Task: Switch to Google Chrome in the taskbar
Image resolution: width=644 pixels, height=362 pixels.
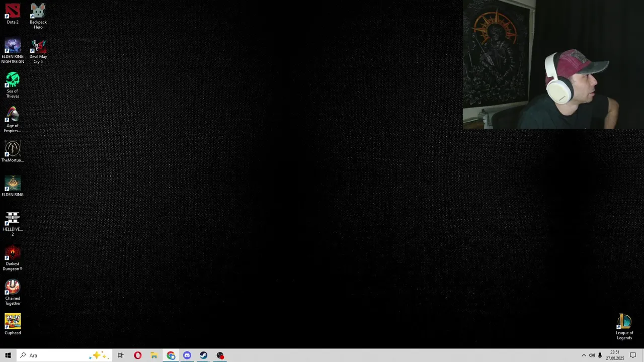Action: 171,355
